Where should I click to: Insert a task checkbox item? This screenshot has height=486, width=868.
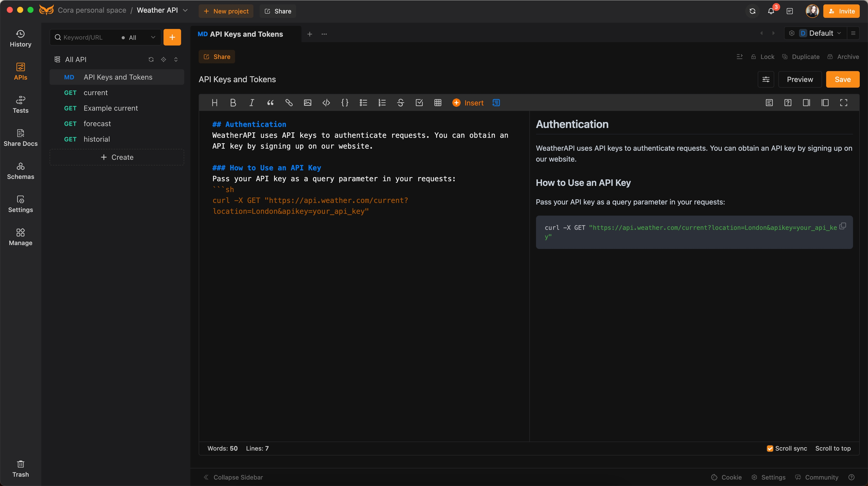(x=419, y=103)
